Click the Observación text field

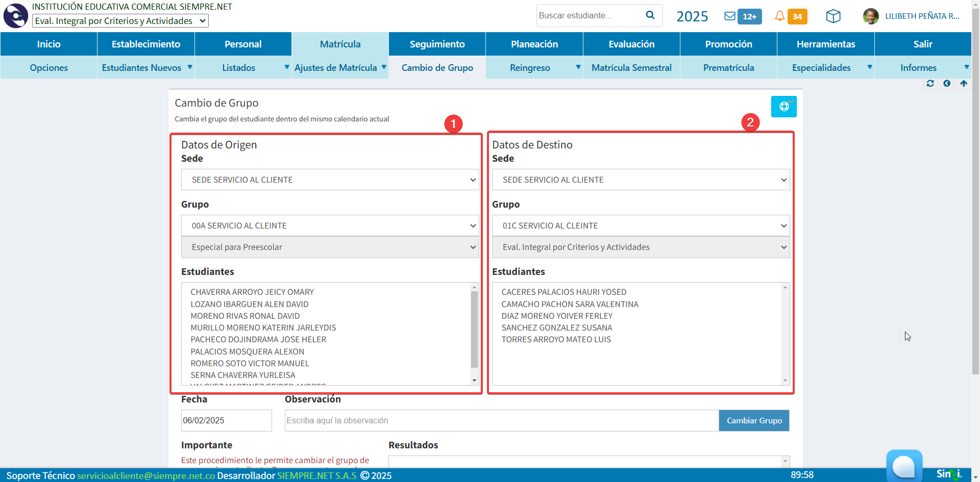[501, 421]
